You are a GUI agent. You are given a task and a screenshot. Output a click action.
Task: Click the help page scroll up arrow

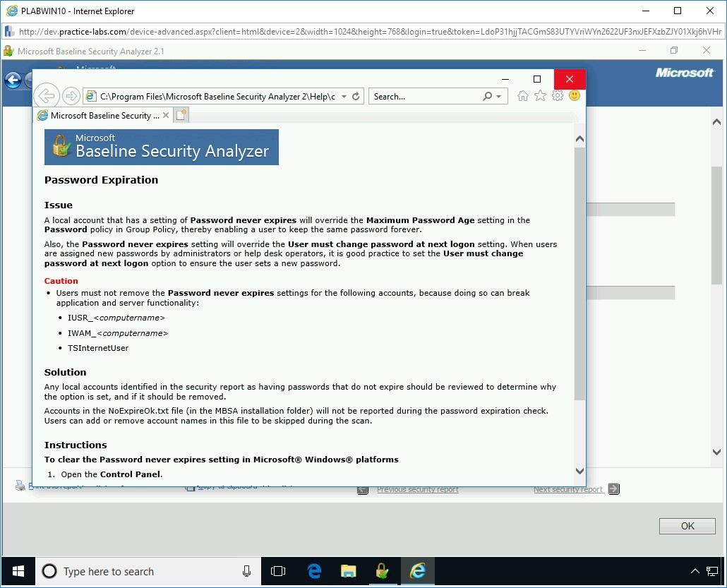(x=579, y=138)
